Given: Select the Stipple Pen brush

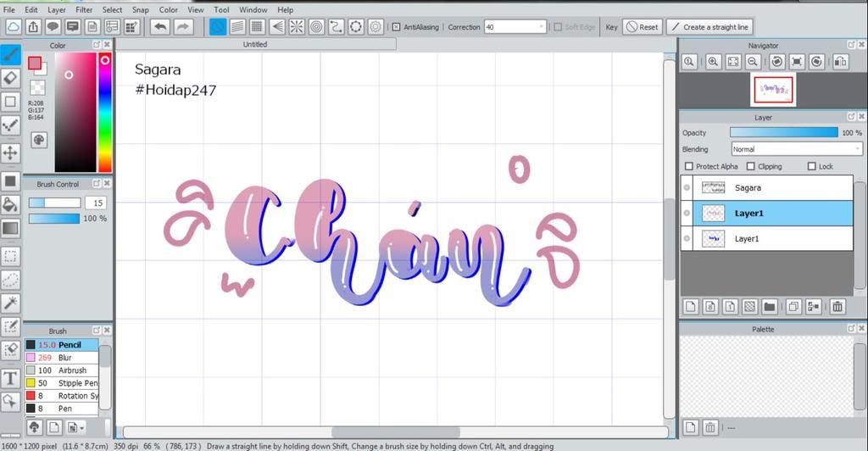Looking at the screenshot, I should click(61, 383).
